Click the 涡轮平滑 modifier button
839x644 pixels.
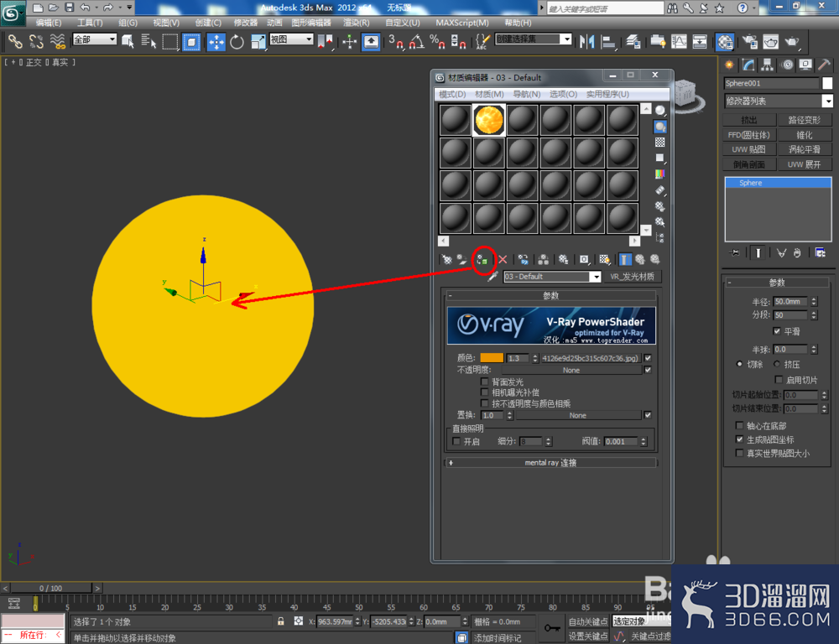[805, 149]
